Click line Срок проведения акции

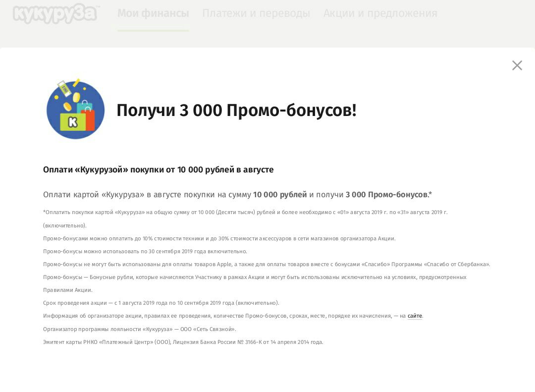161,303
